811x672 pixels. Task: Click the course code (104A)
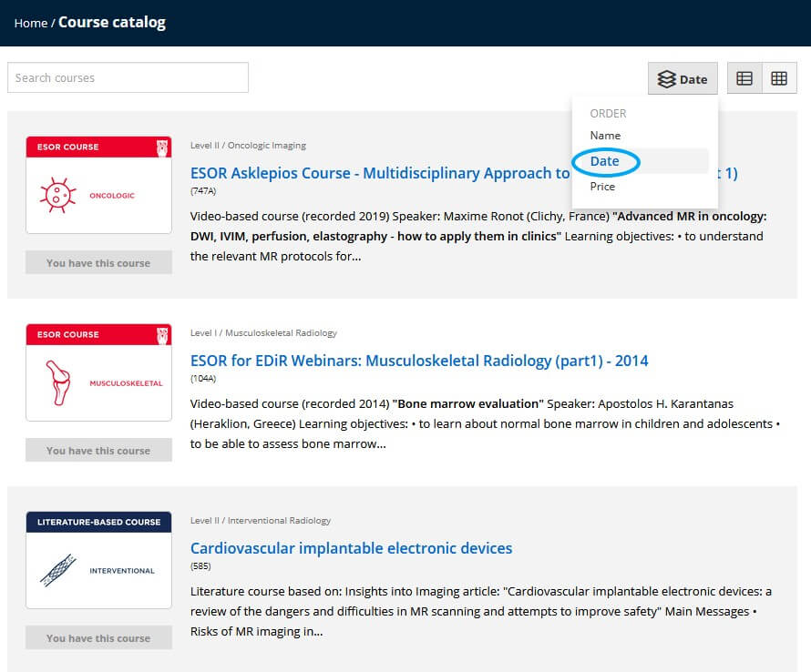[x=202, y=379]
